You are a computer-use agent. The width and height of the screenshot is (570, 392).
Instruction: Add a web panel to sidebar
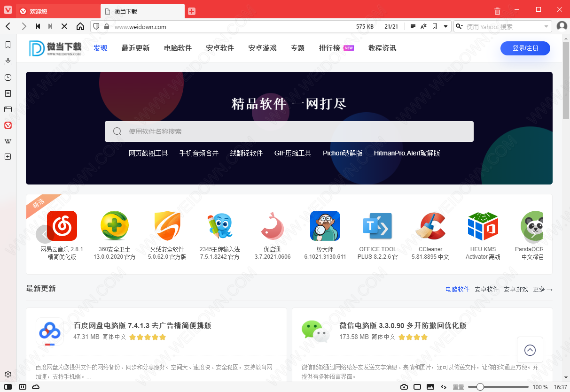coord(8,157)
